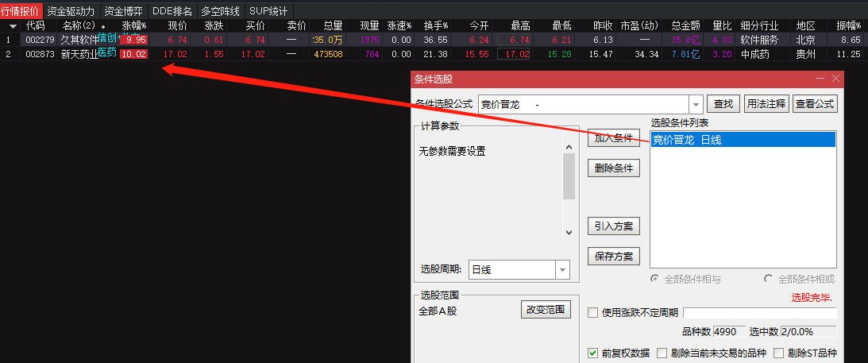Select stock row 002279 久其软件
This screenshot has height=363, width=868.
(x=434, y=40)
